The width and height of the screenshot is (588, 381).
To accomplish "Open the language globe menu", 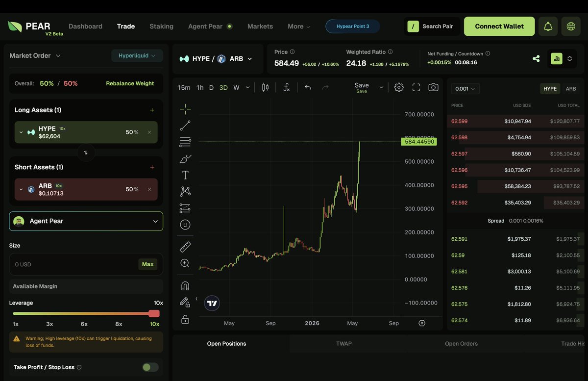I will coord(571,26).
